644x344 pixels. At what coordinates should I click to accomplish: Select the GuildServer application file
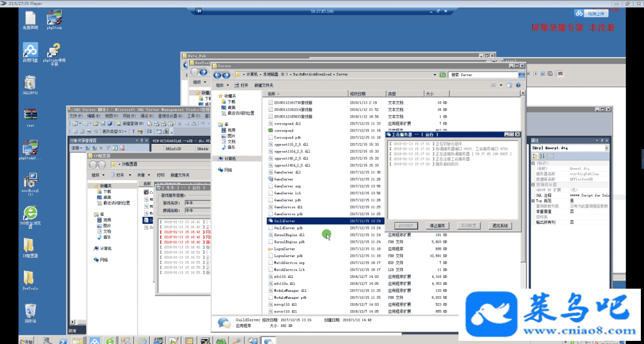tap(284, 221)
